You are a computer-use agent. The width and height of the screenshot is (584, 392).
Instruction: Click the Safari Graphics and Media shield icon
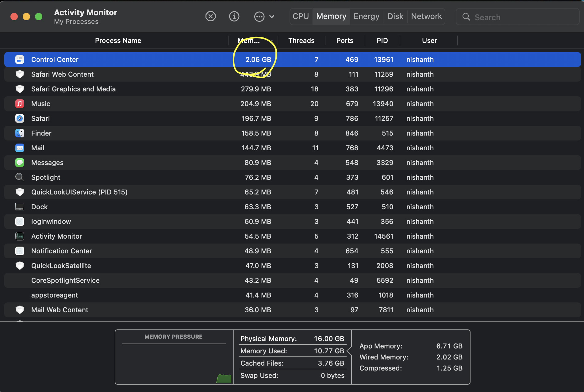pyautogui.click(x=20, y=89)
